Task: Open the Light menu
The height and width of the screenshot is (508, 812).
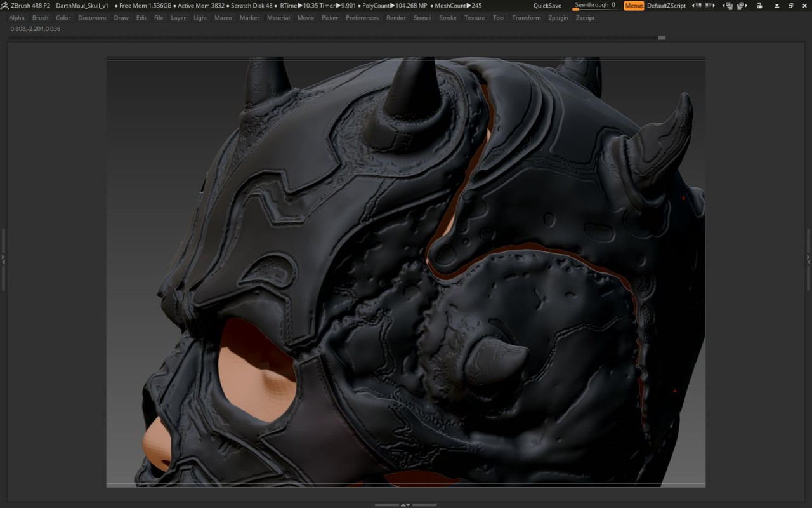Action: tap(200, 18)
